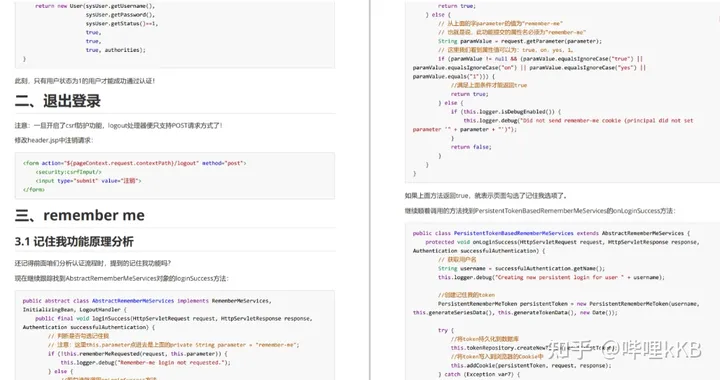
Task: Select the "//创建记住我的token" comment line
Action: click(x=466, y=295)
